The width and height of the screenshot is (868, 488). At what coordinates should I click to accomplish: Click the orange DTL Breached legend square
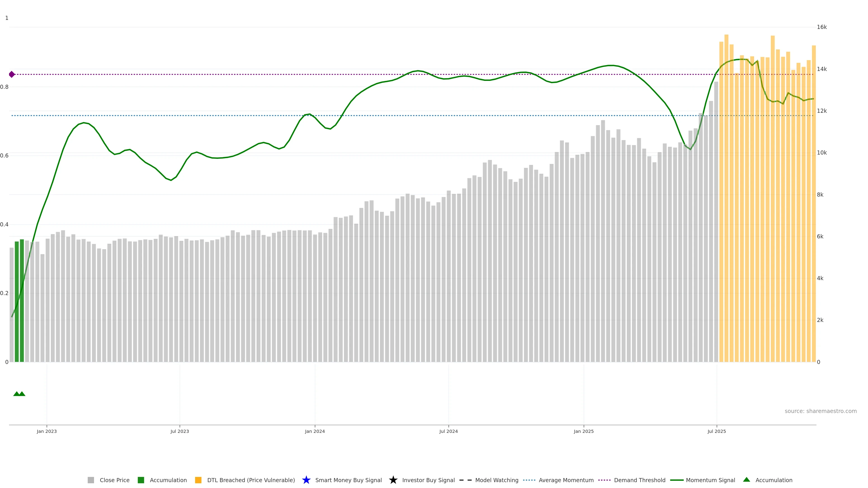pyautogui.click(x=198, y=480)
